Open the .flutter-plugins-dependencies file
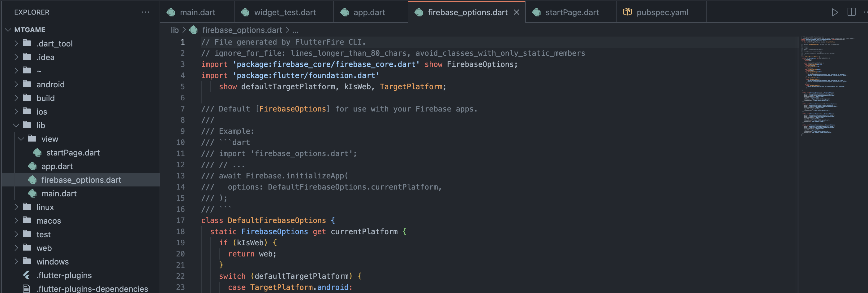The width and height of the screenshot is (868, 293). (92, 289)
